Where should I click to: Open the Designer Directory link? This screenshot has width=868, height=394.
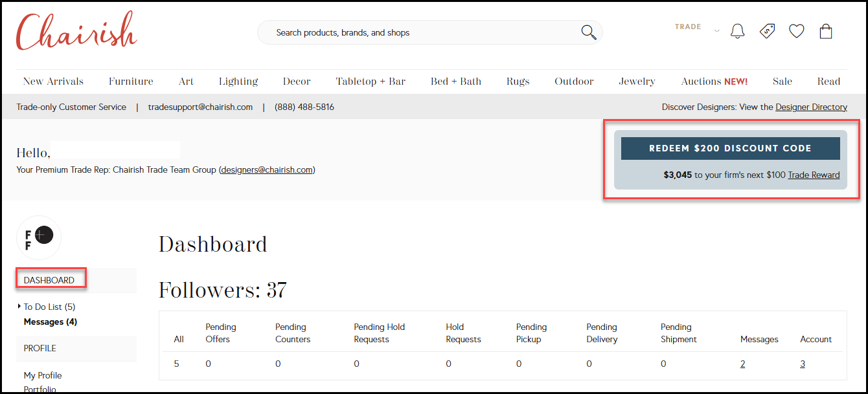click(x=811, y=107)
